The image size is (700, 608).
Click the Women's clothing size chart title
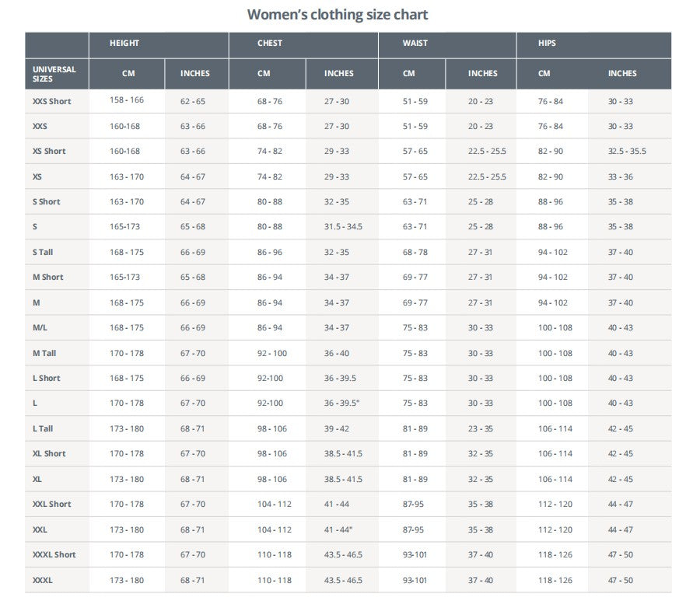(338, 14)
